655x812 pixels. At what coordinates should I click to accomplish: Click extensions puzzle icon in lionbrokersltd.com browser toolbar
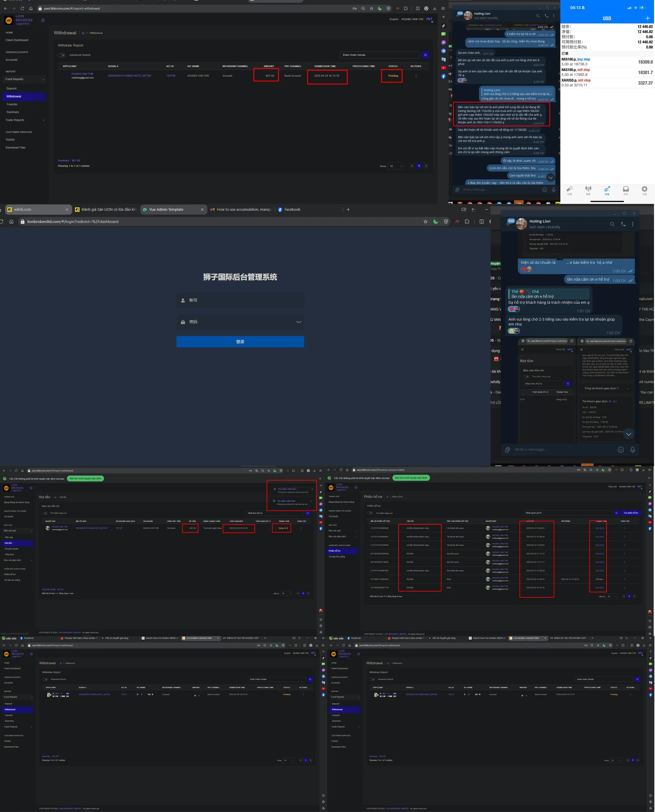[467, 222]
